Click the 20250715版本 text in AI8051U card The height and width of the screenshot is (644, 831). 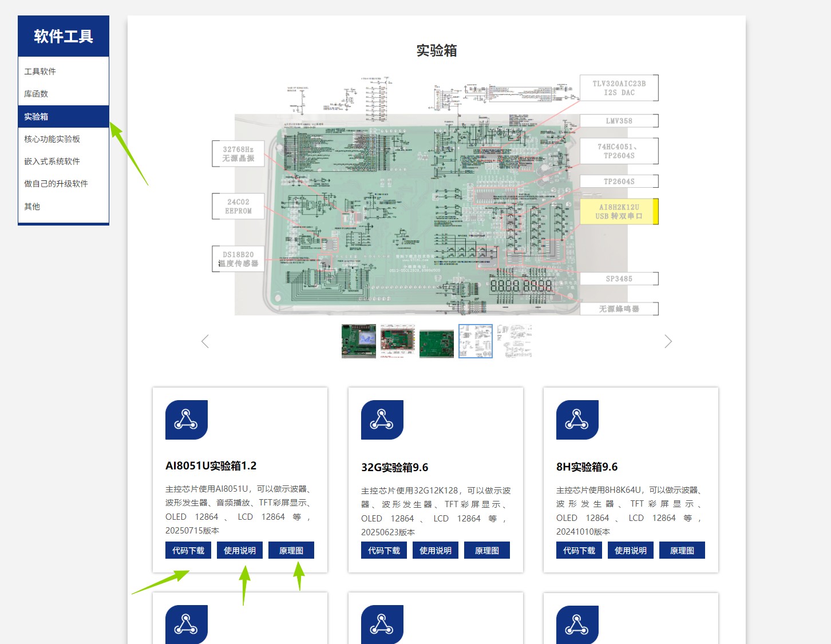coord(192,531)
